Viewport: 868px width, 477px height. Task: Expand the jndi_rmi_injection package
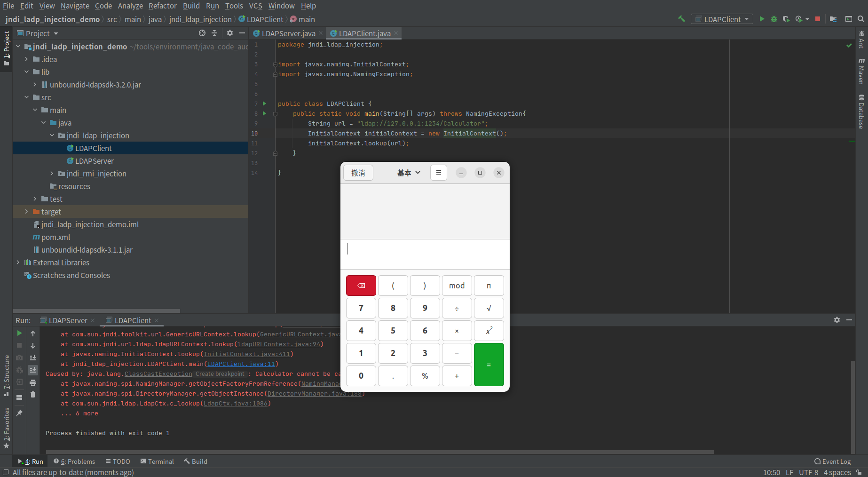click(x=52, y=174)
